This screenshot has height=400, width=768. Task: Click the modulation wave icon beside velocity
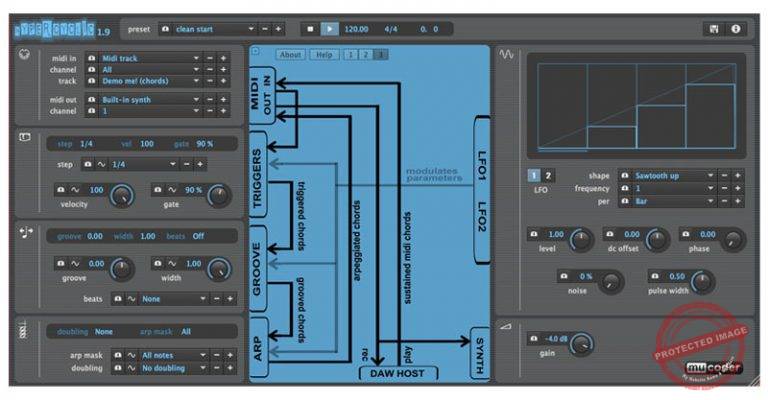coord(75,190)
